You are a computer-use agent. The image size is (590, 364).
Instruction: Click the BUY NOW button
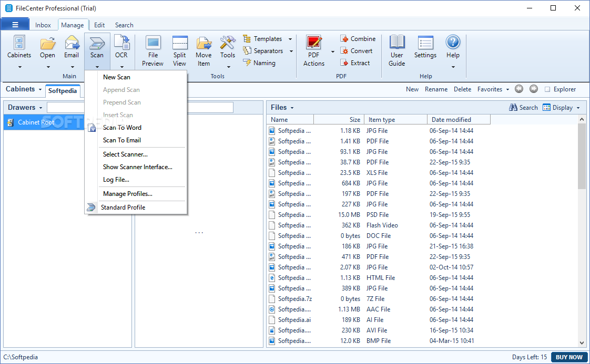tap(569, 357)
